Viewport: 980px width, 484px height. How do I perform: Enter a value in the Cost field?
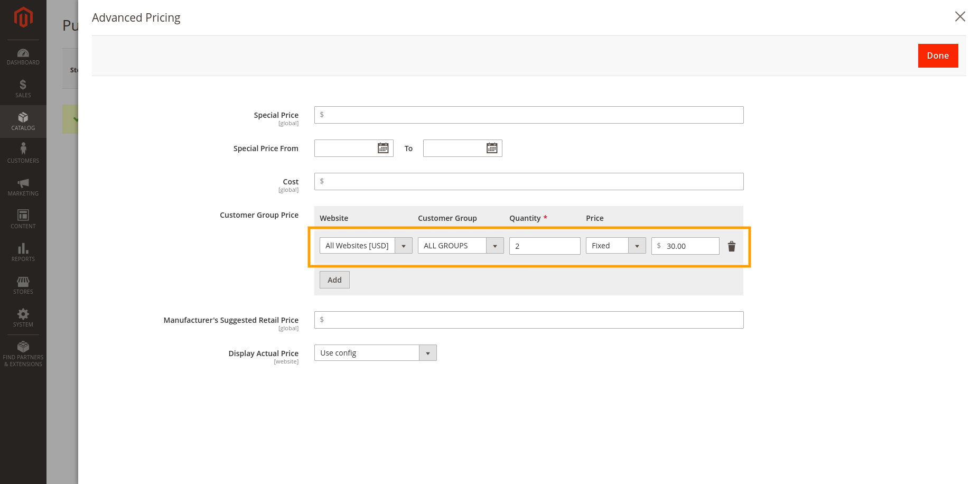coord(528,181)
